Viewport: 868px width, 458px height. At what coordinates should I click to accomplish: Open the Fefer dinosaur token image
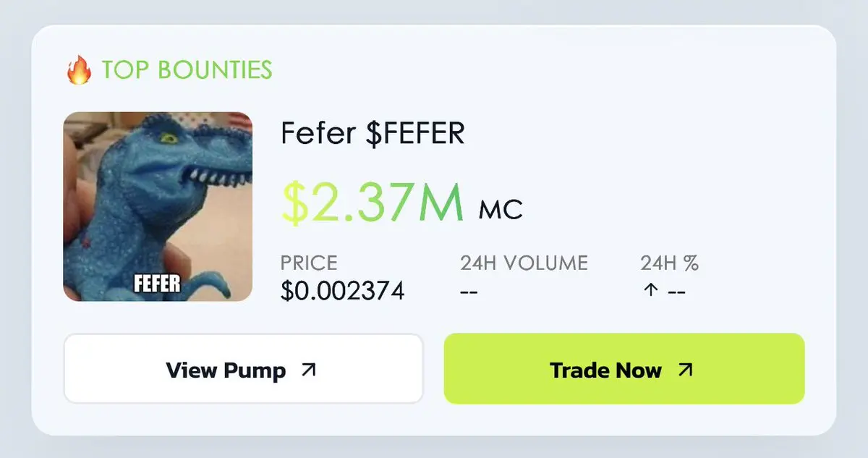[x=158, y=206]
